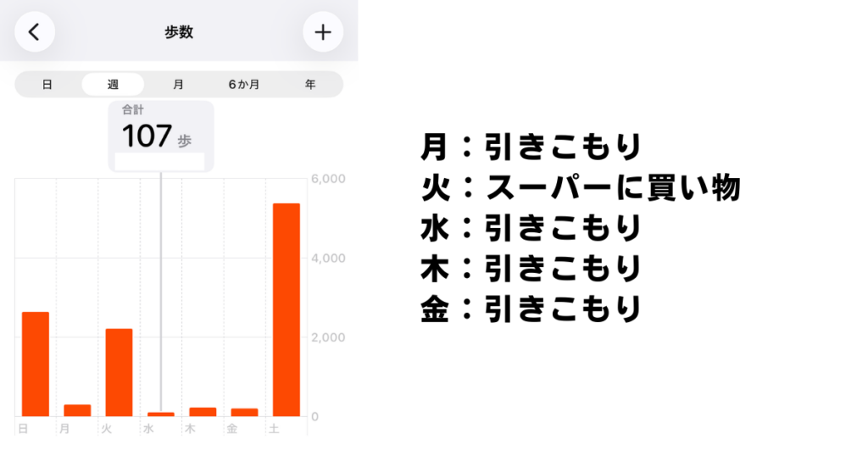Switch to the 年 (year) tab
The height and width of the screenshot is (456, 868).
[x=310, y=85]
